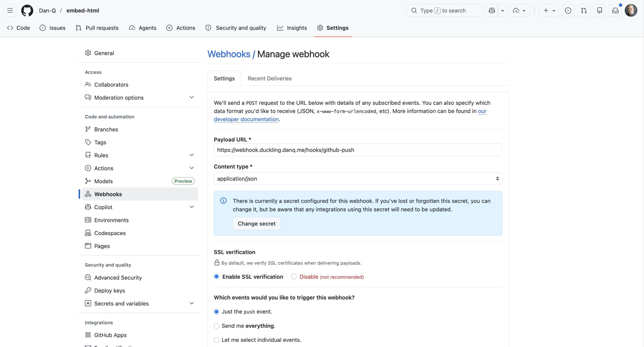This screenshot has width=644, height=347.
Task: Open the create new plus dropdown
Action: [549, 10]
